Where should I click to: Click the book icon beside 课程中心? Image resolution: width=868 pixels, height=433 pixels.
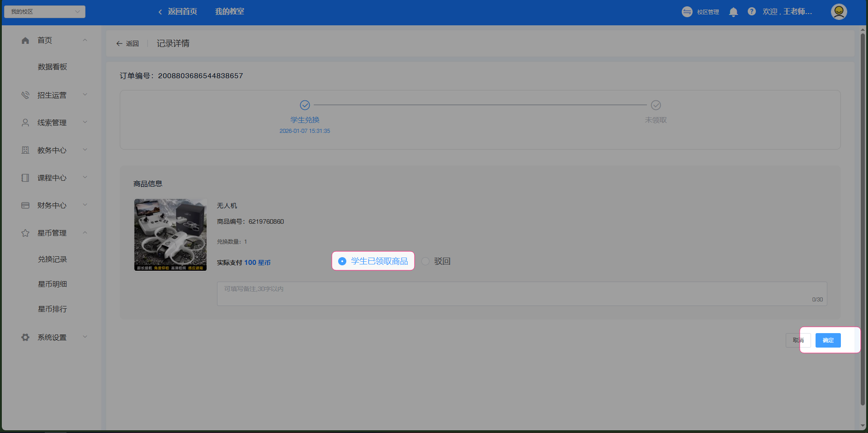[25, 178]
